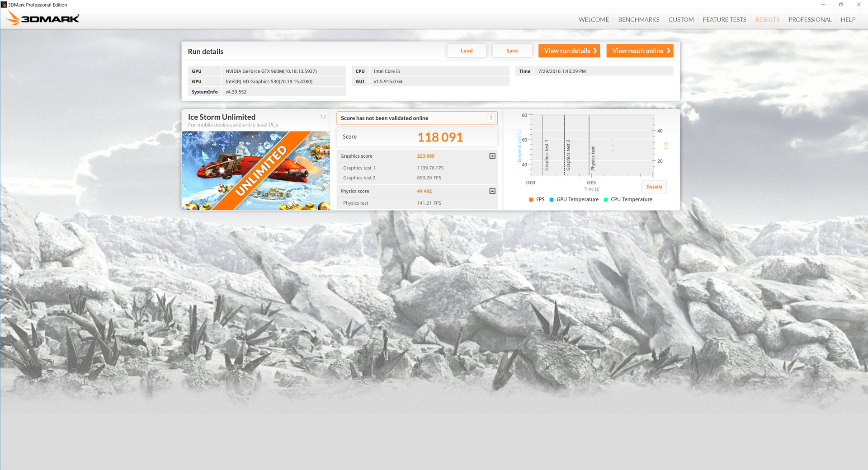This screenshot has width=868, height=470.
Task: Save the current benchmark result
Action: pos(512,51)
